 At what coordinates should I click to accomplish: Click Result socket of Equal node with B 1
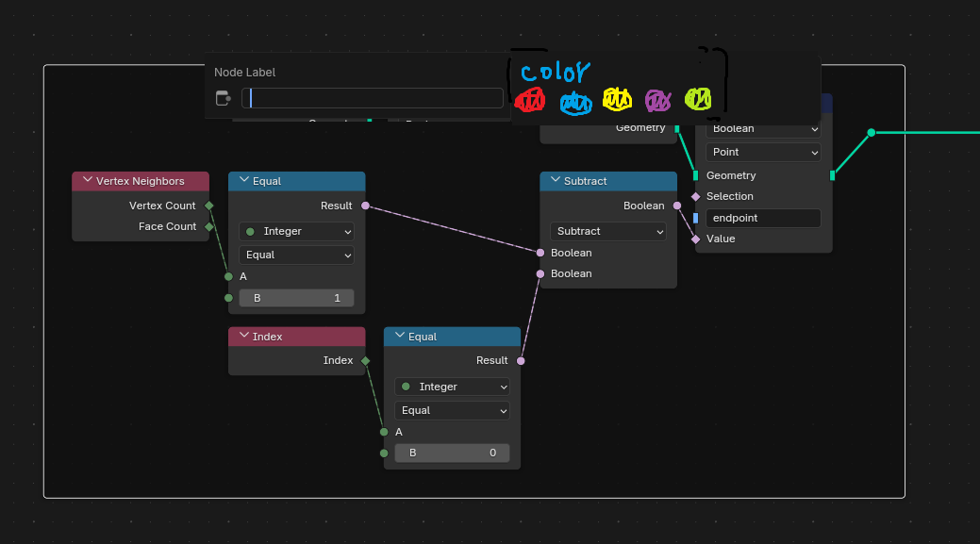[366, 206]
